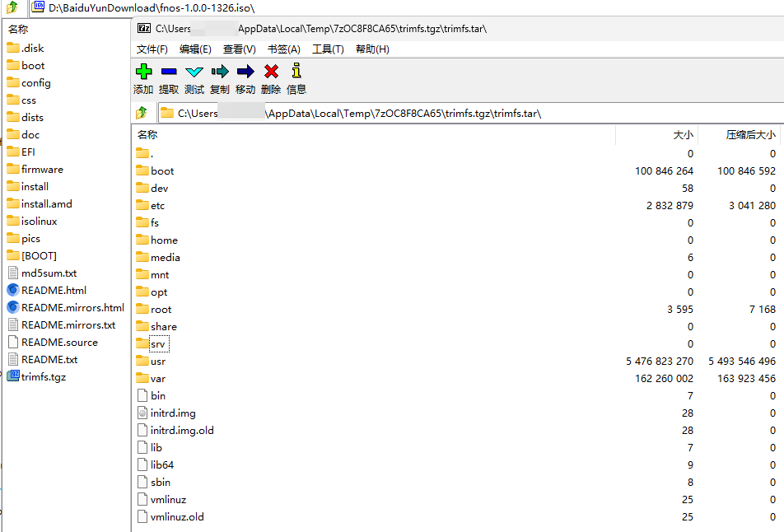The image size is (784, 532).
Task: Select initrd.img file in the list
Action: (x=173, y=413)
